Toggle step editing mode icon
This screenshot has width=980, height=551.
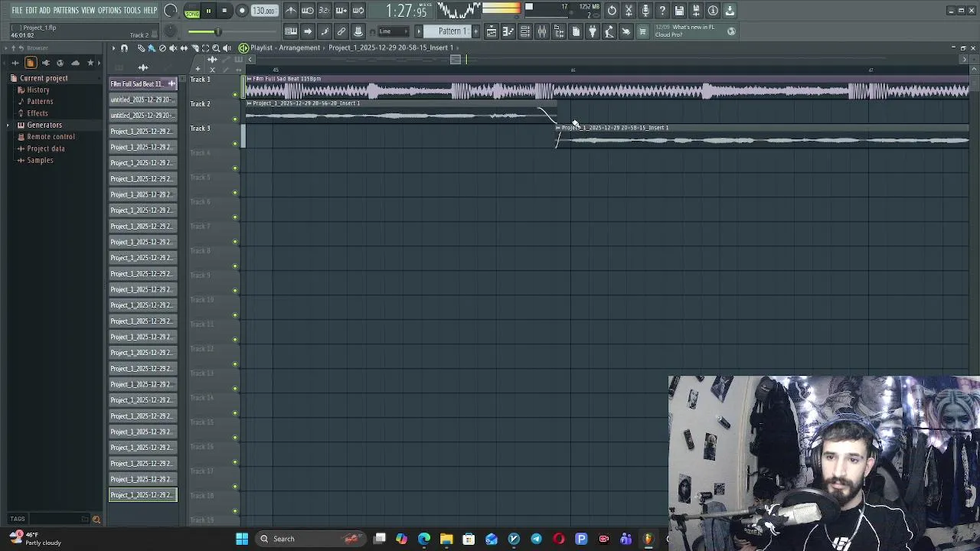click(325, 31)
